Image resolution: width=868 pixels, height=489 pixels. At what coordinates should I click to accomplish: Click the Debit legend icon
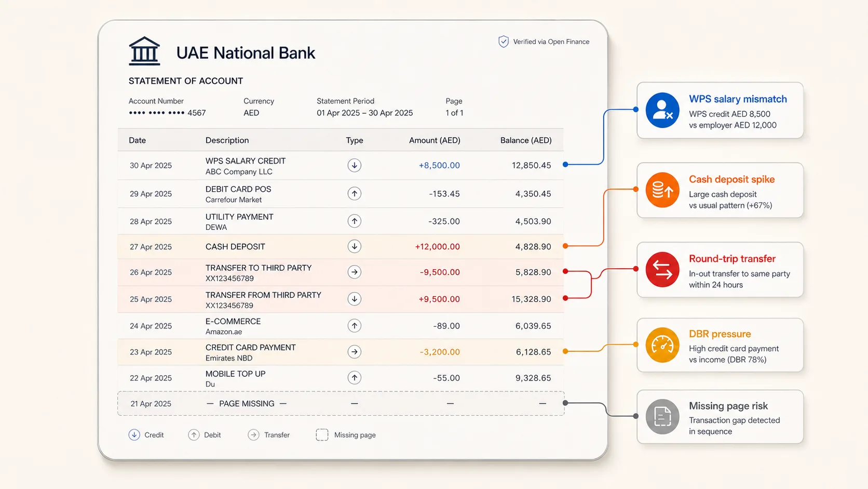[x=194, y=435]
